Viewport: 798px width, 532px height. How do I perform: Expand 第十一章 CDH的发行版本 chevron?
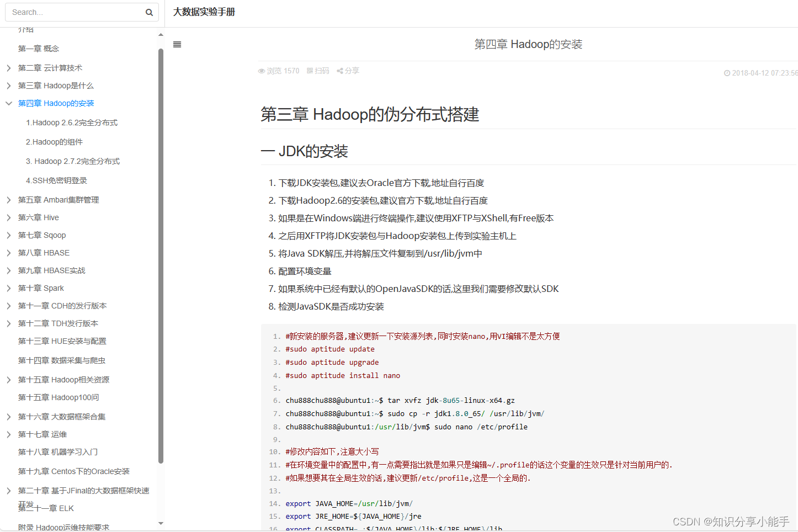click(9, 306)
